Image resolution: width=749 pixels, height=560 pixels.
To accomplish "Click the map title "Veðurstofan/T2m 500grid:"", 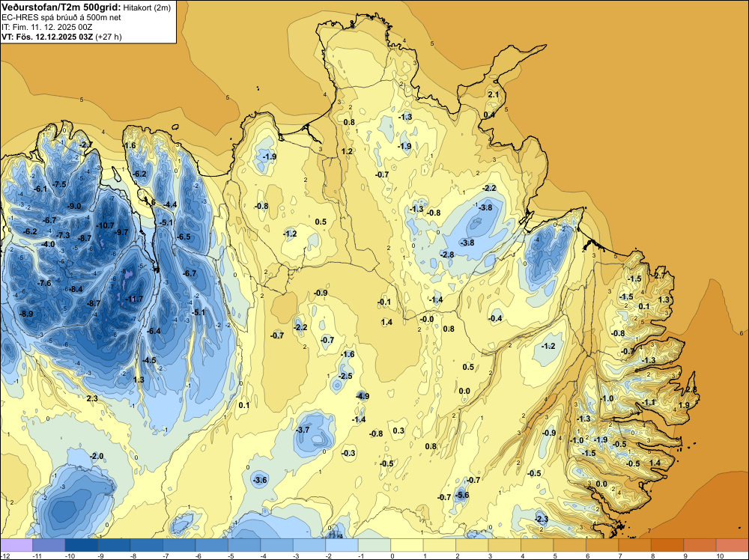I will [61, 7].
